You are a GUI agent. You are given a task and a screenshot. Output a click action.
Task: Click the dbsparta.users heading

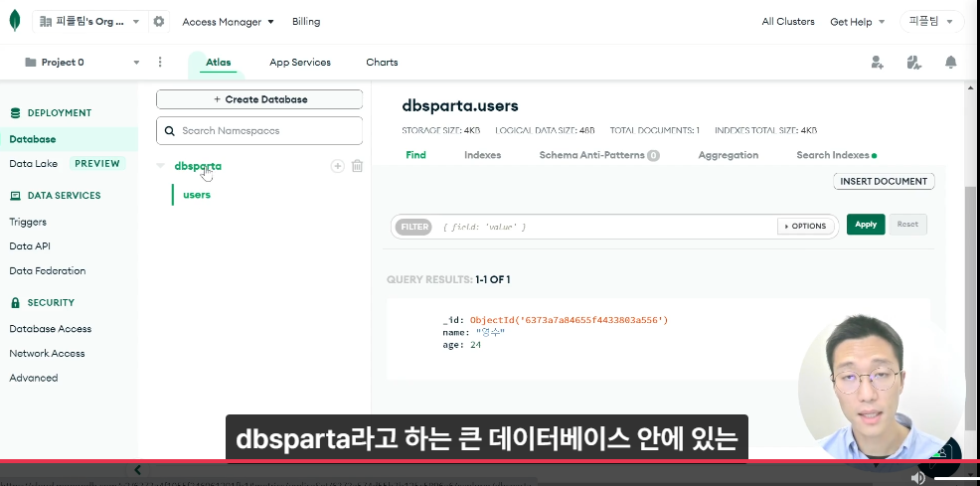click(x=460, y=105)
